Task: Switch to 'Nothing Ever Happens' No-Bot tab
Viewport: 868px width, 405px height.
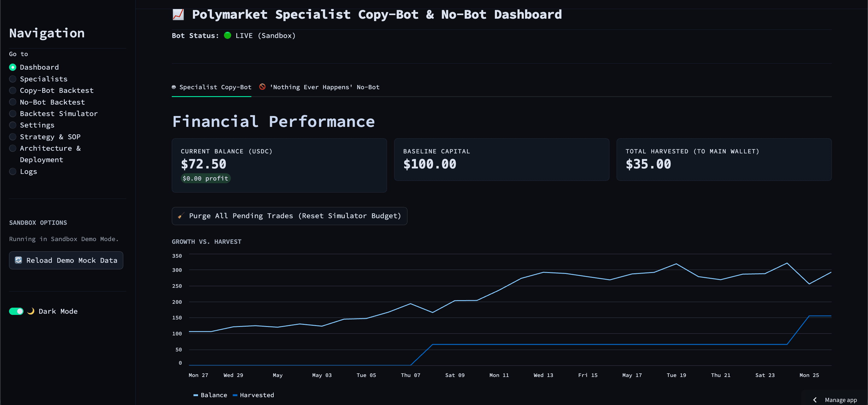Action: 319,87
